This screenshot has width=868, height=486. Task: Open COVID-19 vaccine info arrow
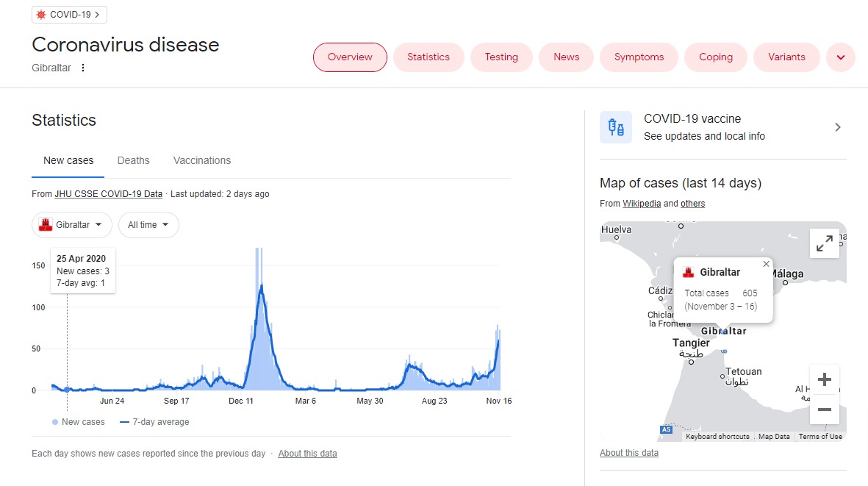838,127
